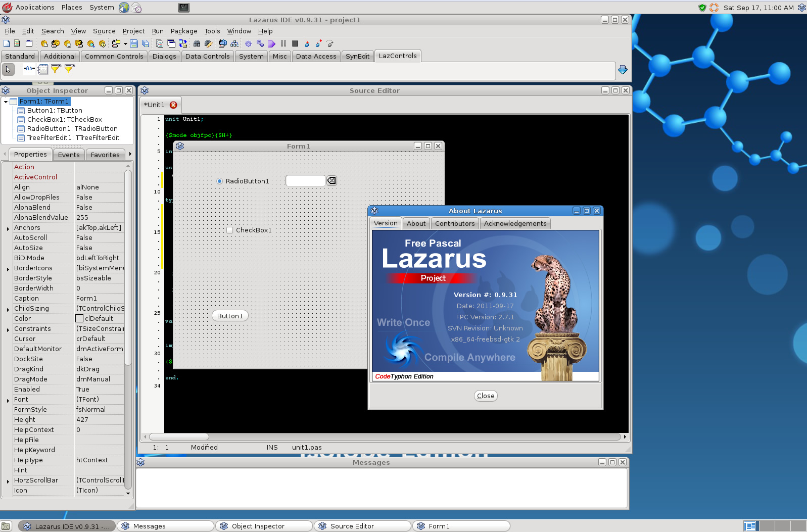The width and height of the screenshot is (807, 532).
Task: Click the View Units icon
Action: point(159,43)
